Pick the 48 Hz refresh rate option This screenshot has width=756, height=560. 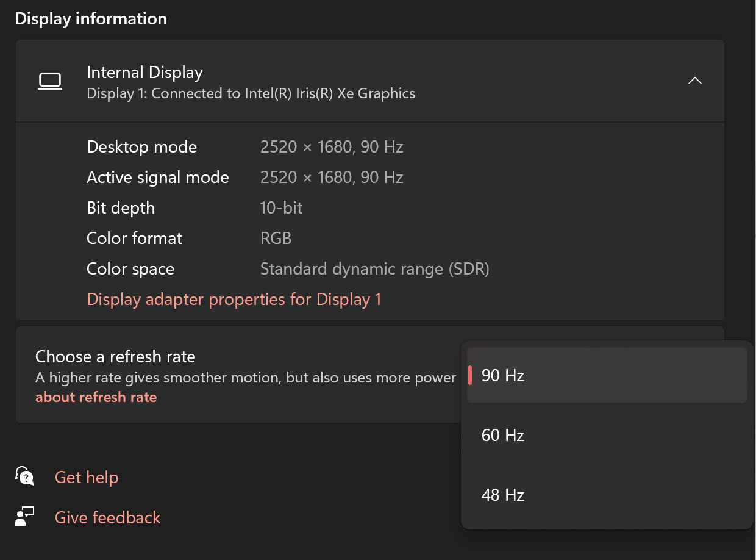607,495
